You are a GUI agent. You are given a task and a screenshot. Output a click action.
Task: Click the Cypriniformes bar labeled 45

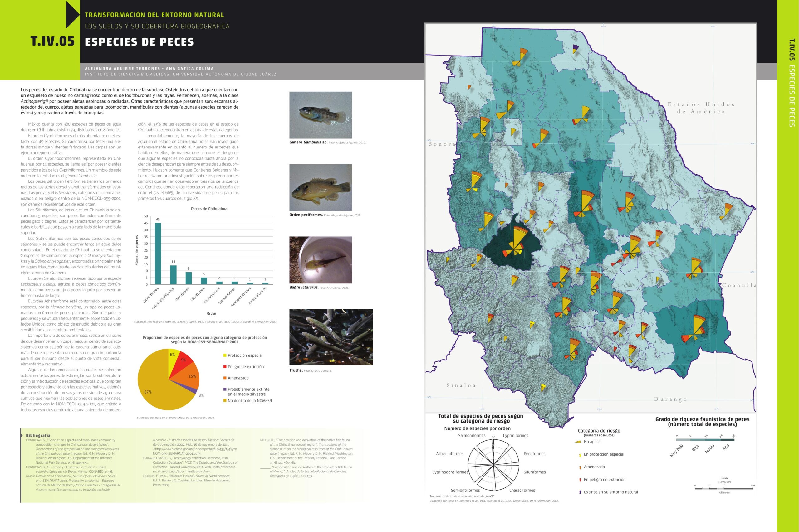click(158, 254)
